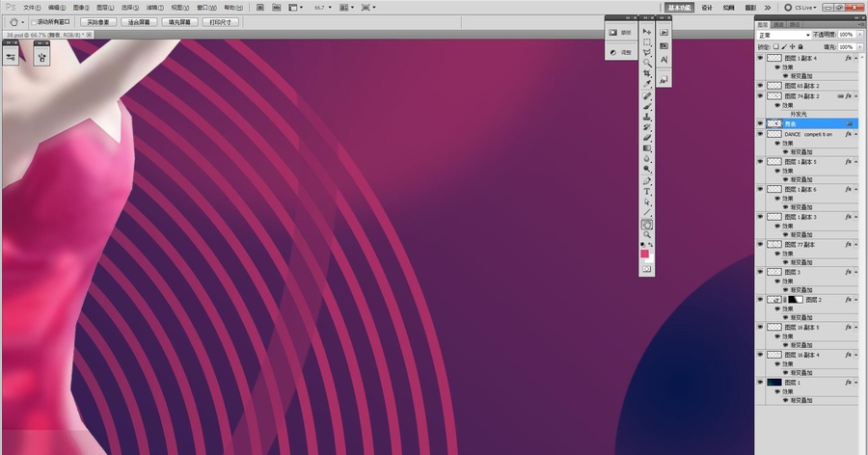The height and width of the screenshot is (455, 868).
Task: Select the Zoom tool in the toolbox
Action: coord(646,235)
